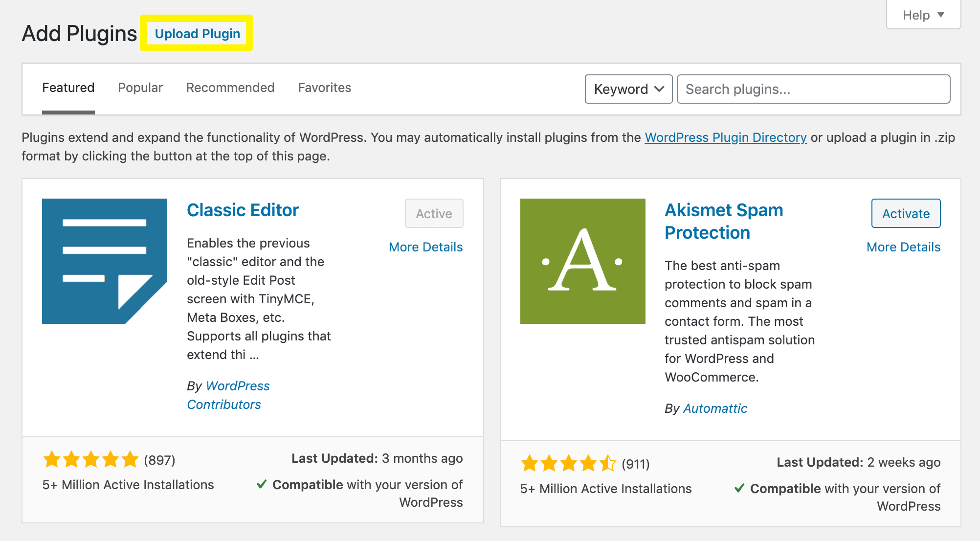Open the Keyword search filter dropdown
The image size is (980, 541).
628,89
